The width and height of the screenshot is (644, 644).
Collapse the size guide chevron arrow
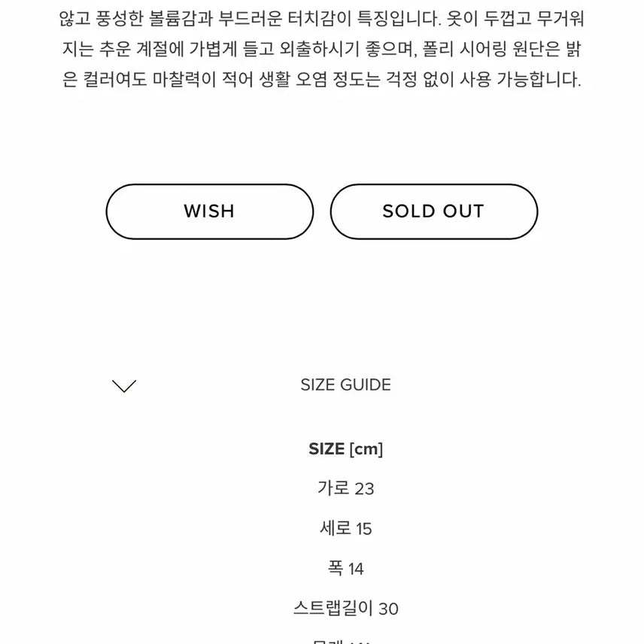(x=124, y=386)
